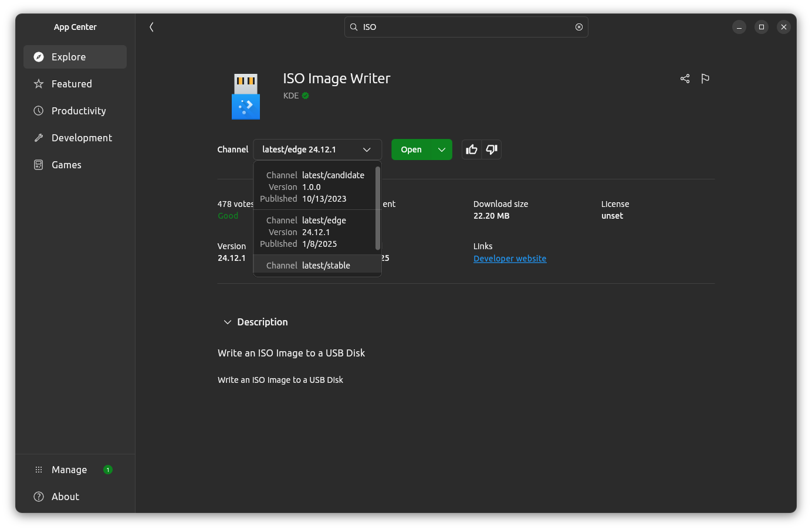Click the ISO Image Writer title

(x=337, y=79)
